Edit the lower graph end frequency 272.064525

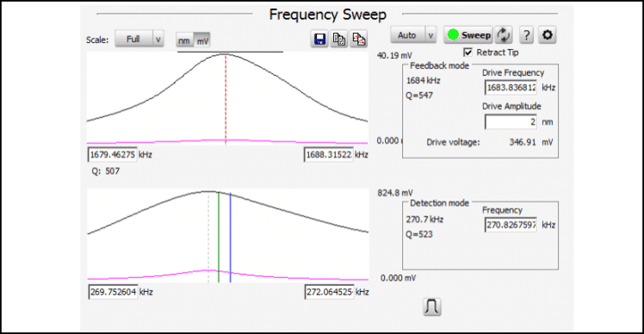330,292
